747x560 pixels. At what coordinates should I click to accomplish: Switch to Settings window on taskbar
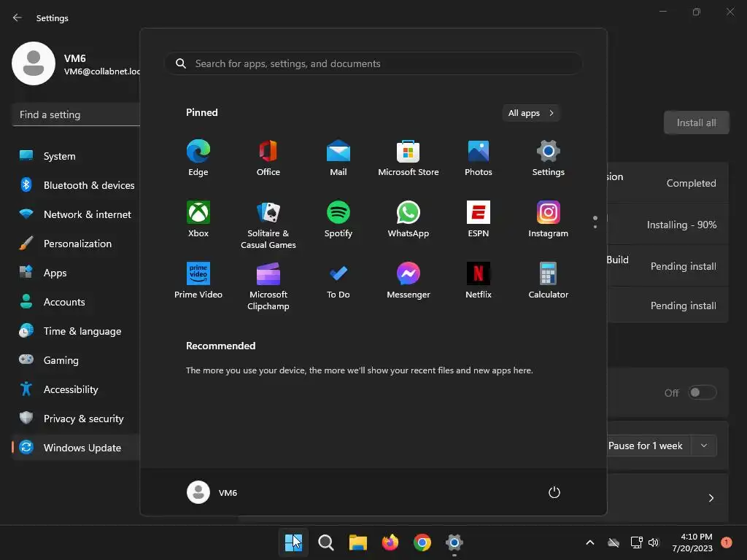pyautogui.click(x=454, y=542)
